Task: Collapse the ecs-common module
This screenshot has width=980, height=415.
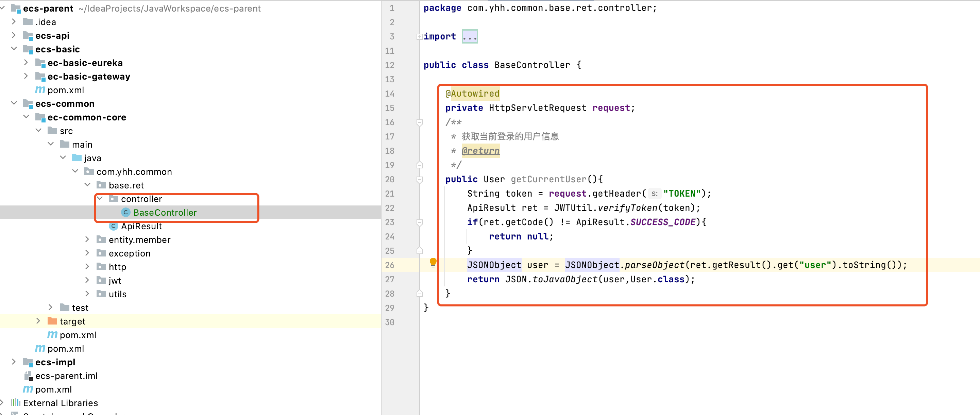Action: point(14,103)
